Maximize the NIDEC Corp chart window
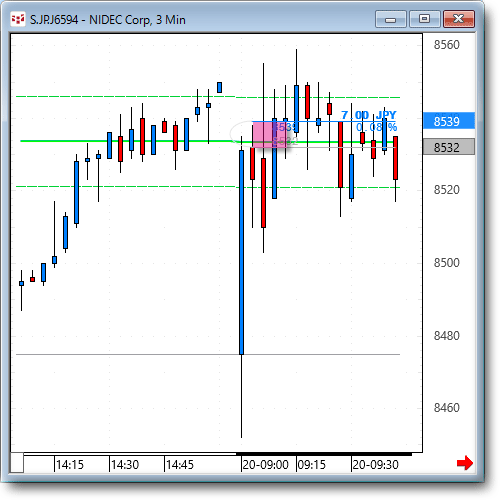Image resolution: width=502 pixels, height=500 pixels. [x=424, y=19]
